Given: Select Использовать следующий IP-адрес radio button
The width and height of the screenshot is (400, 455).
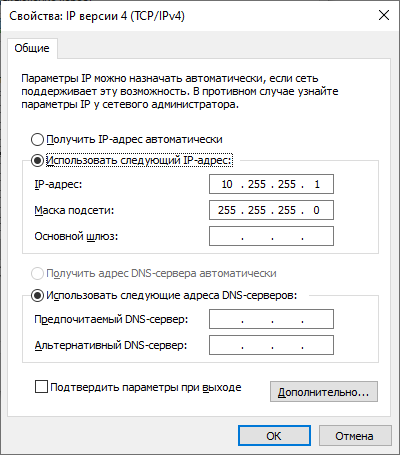Looking at the screenshot, I should pyautogui.click(x=37, y=161).
